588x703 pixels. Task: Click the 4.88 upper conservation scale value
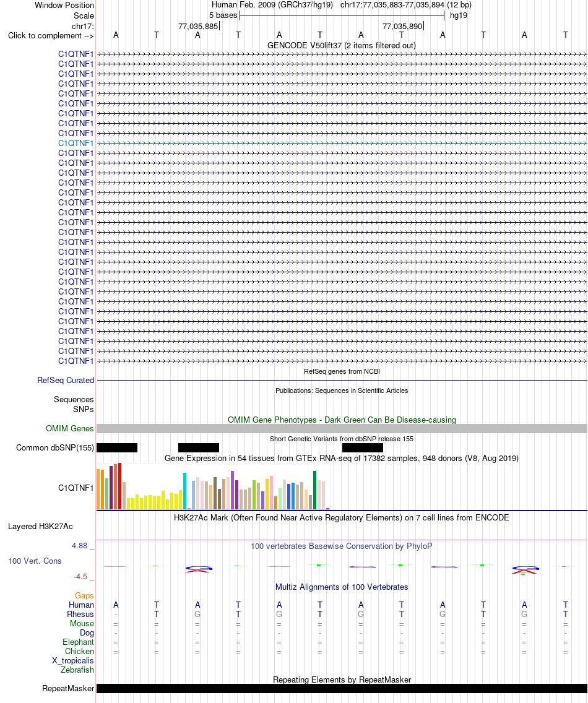click(79, 546)
